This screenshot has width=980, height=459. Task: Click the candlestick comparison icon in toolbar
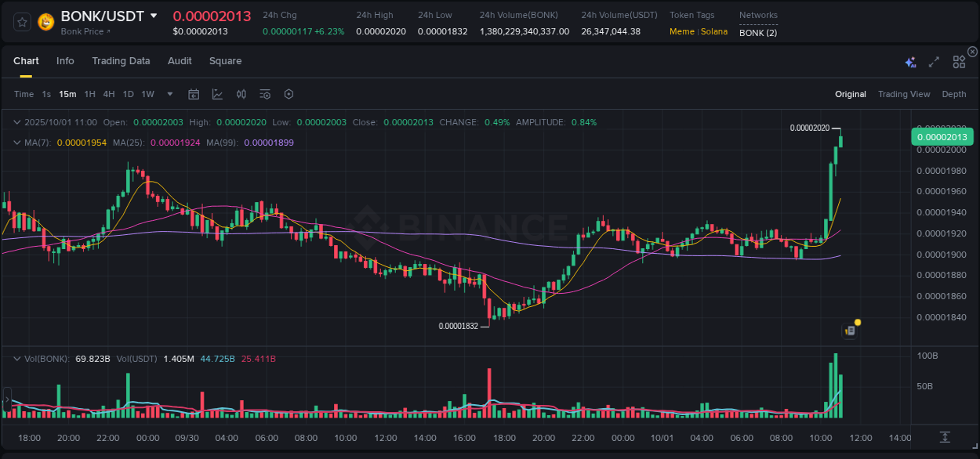(241, 94)
